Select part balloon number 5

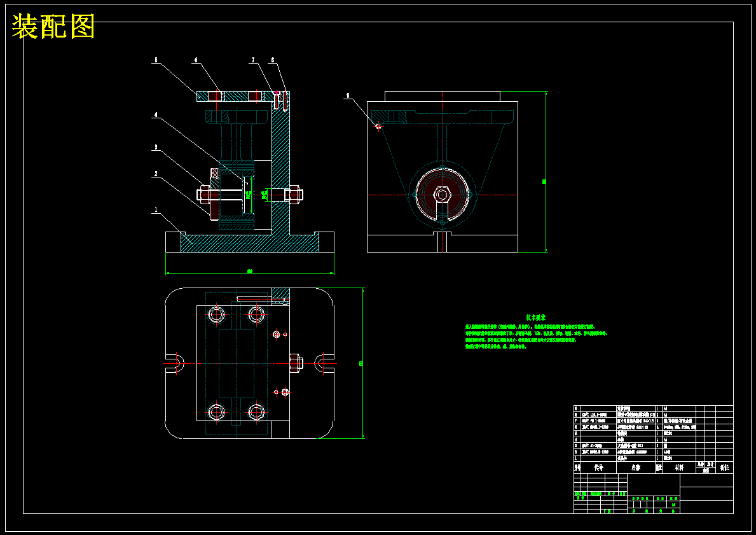(x=156, y=60)
